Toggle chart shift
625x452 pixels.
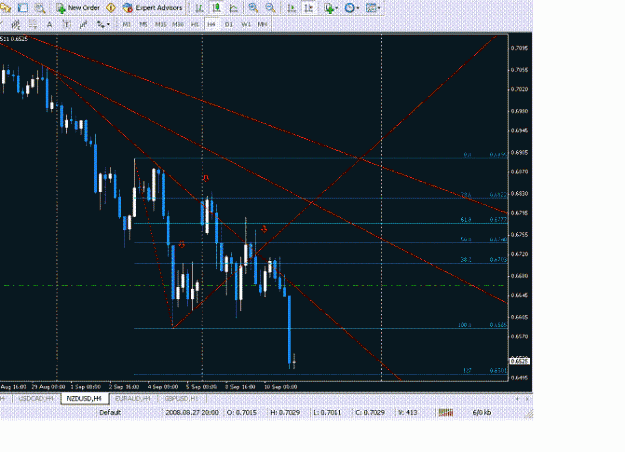[x=309, y=8]
